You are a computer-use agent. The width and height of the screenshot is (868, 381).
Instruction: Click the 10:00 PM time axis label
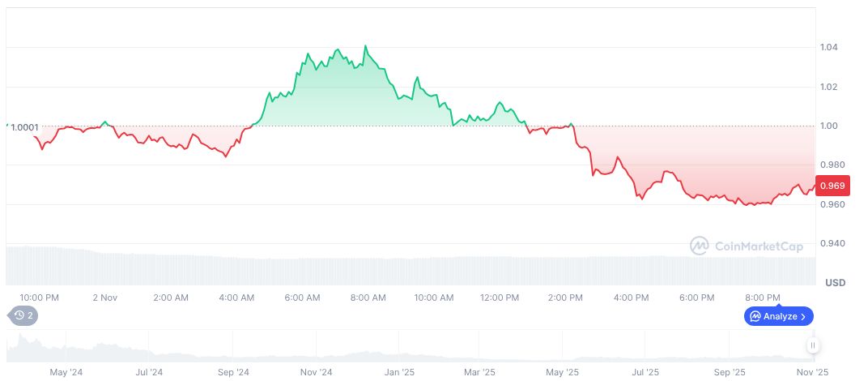[40, 298]
